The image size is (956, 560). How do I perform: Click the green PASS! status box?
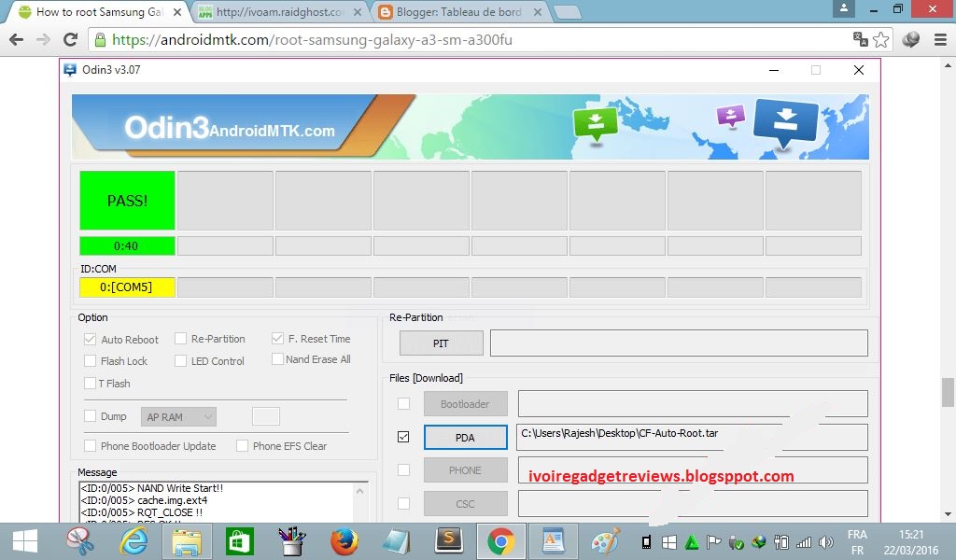(127, 201)
